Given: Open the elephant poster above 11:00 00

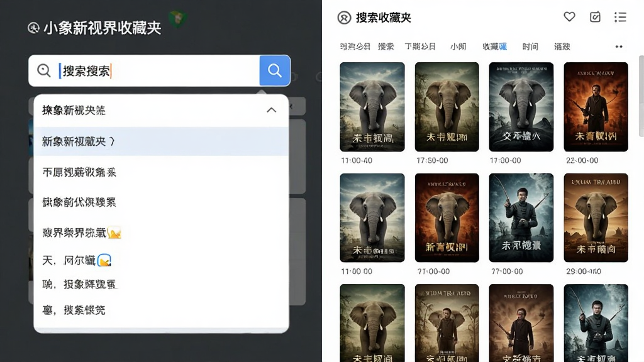Looking at the screenshot, I should (x=372, y=217).
